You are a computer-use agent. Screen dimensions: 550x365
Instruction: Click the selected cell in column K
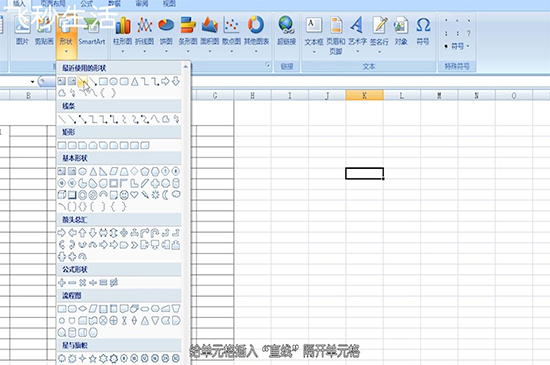pos(364,173)
